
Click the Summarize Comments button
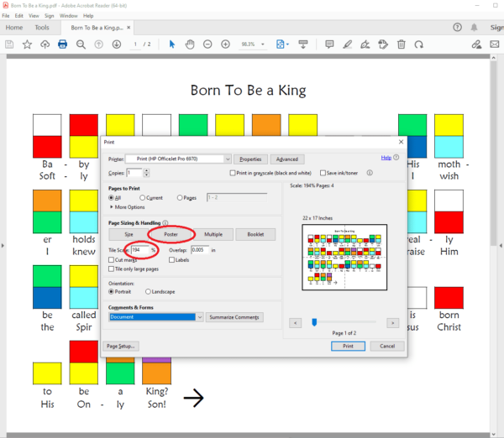[234, 317]
